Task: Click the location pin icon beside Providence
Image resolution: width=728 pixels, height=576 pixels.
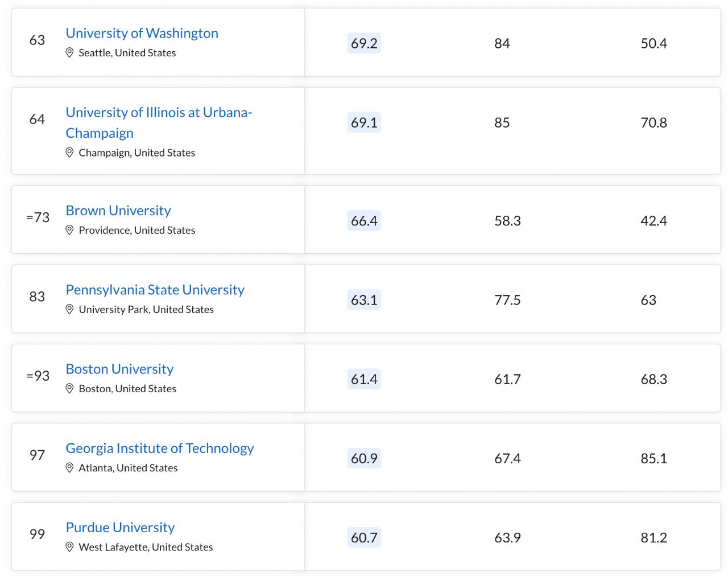Action: [x=69, y=230]
